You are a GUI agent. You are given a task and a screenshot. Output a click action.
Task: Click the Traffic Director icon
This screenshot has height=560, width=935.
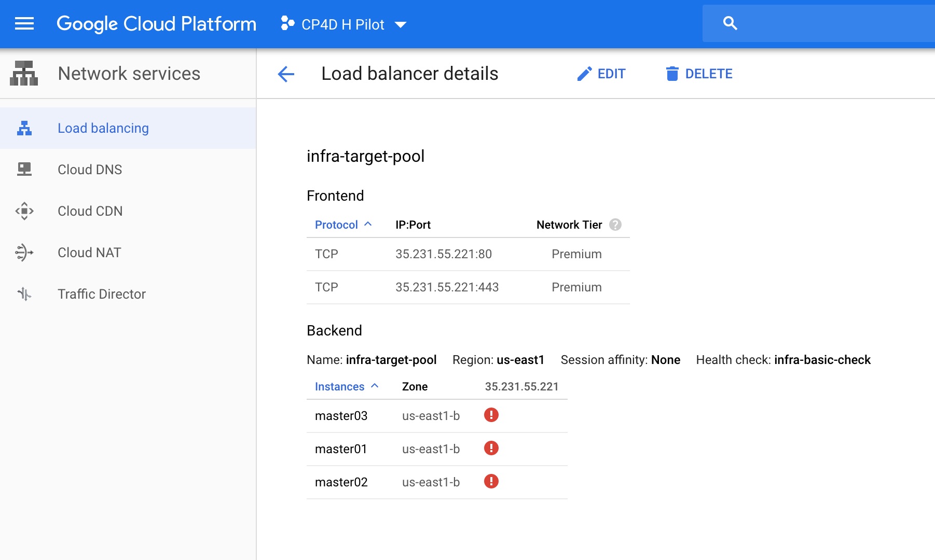point(24,294)
